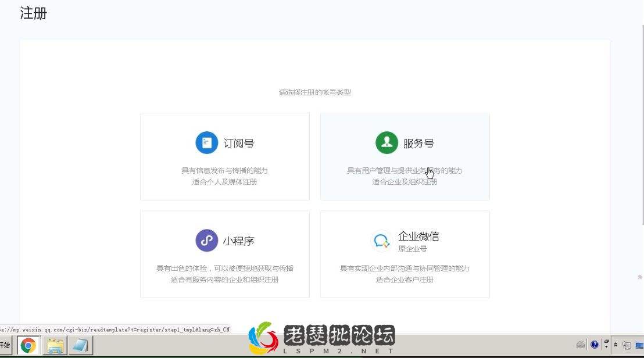The width and height of the screenshot is (644, 358).
Task: Open Google Chrome from the taskbar
Action: [x=28, y=345]
